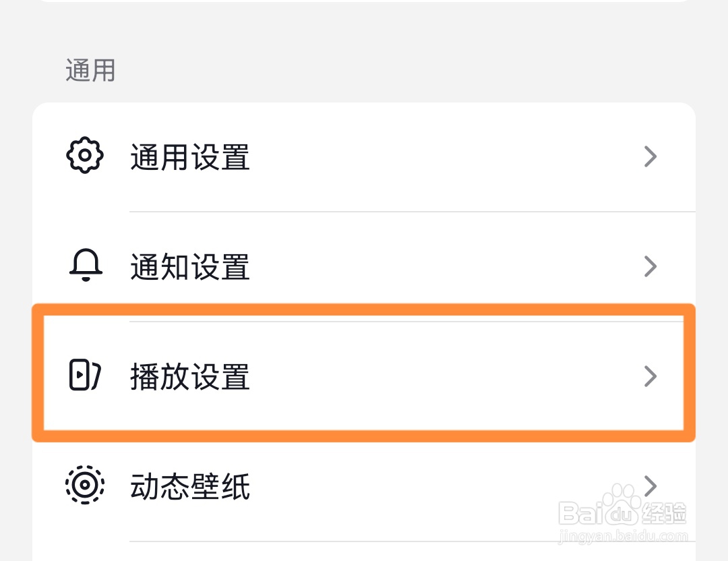This screenshot has height=561, width=728.
Task: Open the 通用设置 menu label
Action: coord(190,158)
